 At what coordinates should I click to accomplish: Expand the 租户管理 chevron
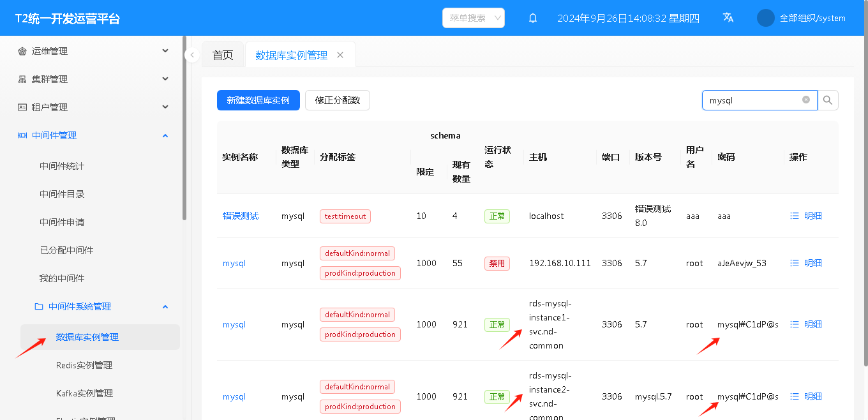165,107
